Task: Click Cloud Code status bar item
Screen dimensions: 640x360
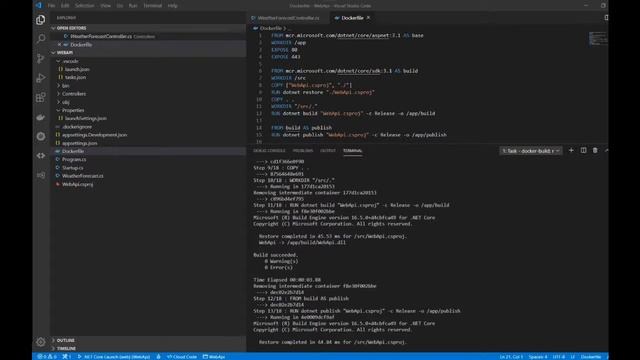Action: click(x=182, y=356)
